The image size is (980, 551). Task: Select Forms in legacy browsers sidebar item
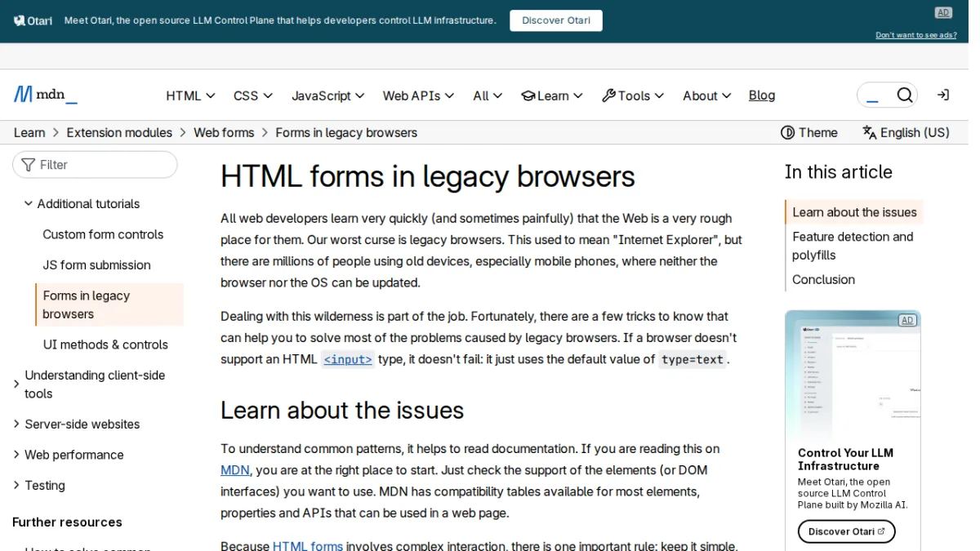click(109, 304)
